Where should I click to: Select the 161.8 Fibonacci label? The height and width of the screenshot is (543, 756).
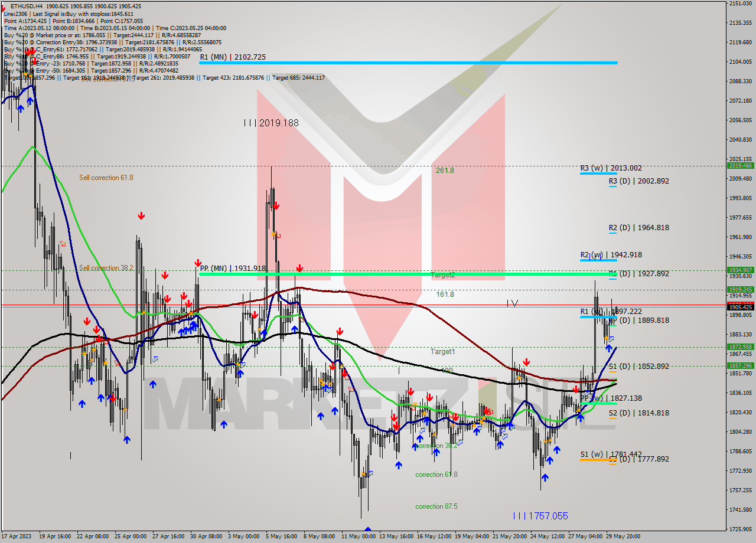[445, 294]
